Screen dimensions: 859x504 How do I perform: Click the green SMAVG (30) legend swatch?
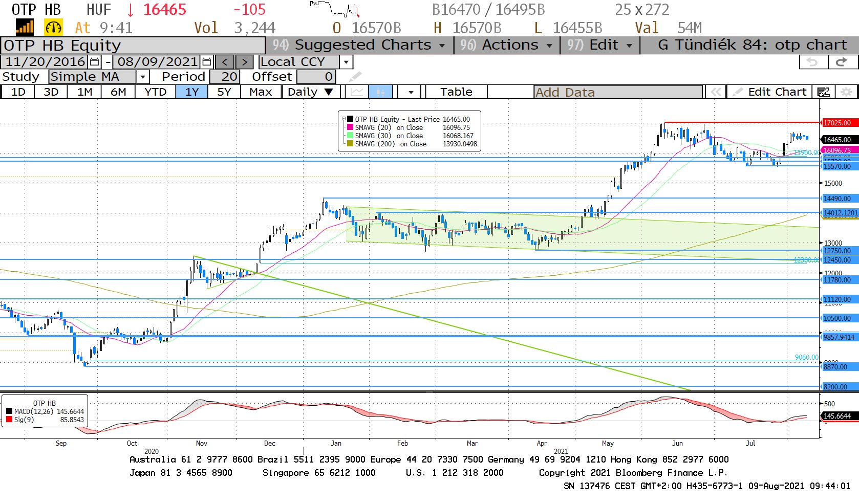350,136
